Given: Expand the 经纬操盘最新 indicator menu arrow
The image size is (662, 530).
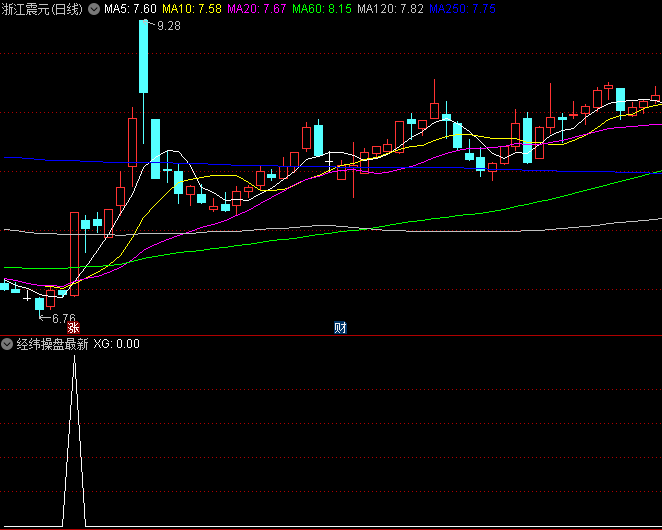Looking at the screenshot, I should tap(8, 344).
